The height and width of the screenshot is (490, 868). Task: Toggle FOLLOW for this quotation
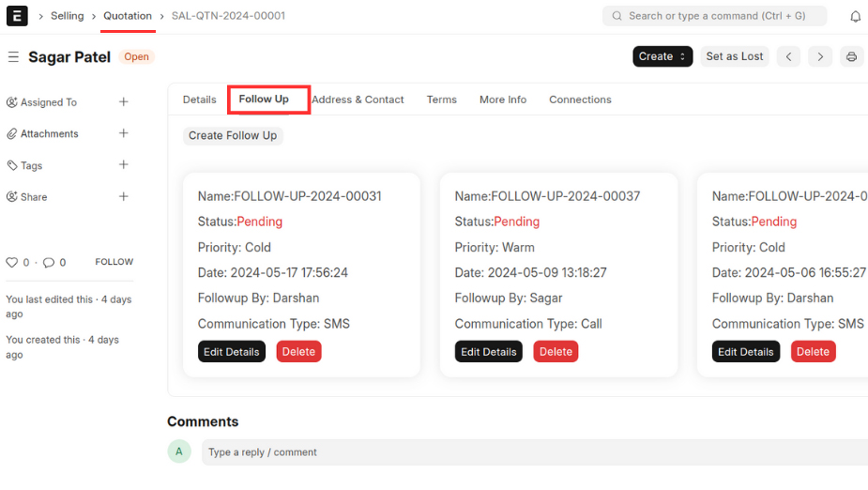pos(114,262)
